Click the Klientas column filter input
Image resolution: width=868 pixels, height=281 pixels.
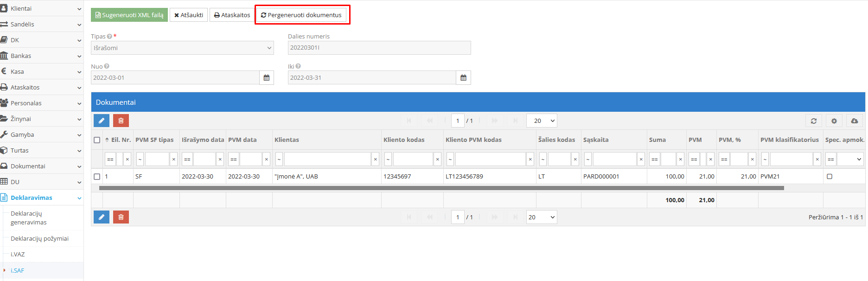coord(327,159)
